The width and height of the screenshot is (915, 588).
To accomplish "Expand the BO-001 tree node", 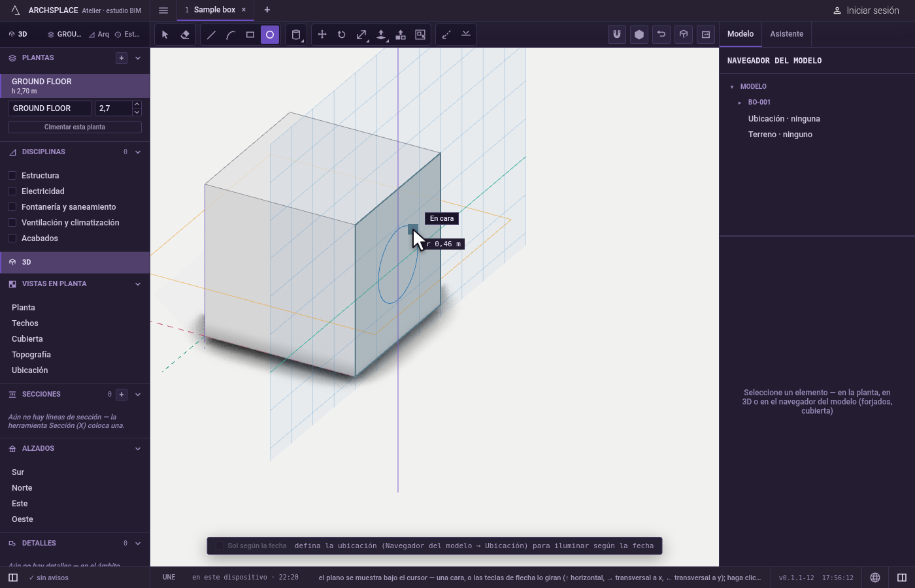I will [740, 103].
